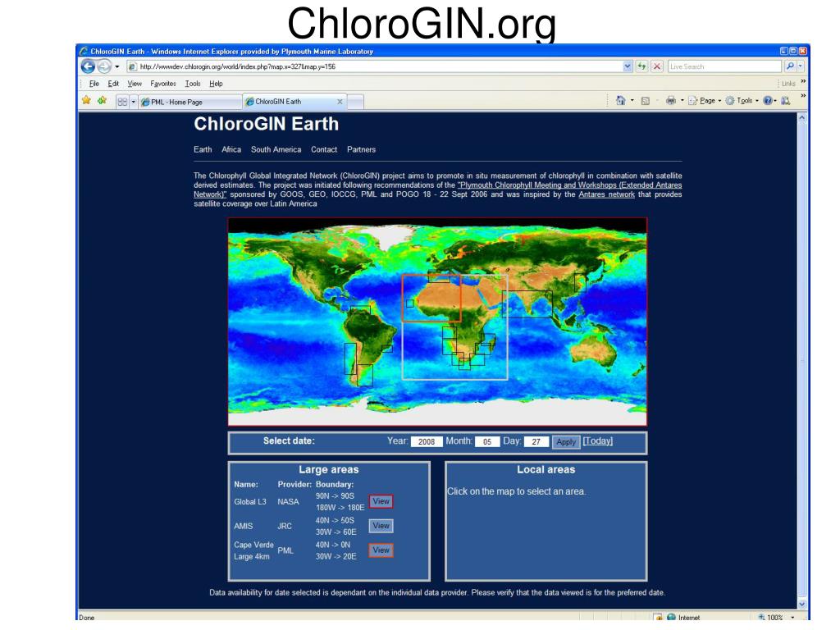This screenshot has height=630, width=840.
Task: Click View for AMIS JRC
Action: point(381,526)
